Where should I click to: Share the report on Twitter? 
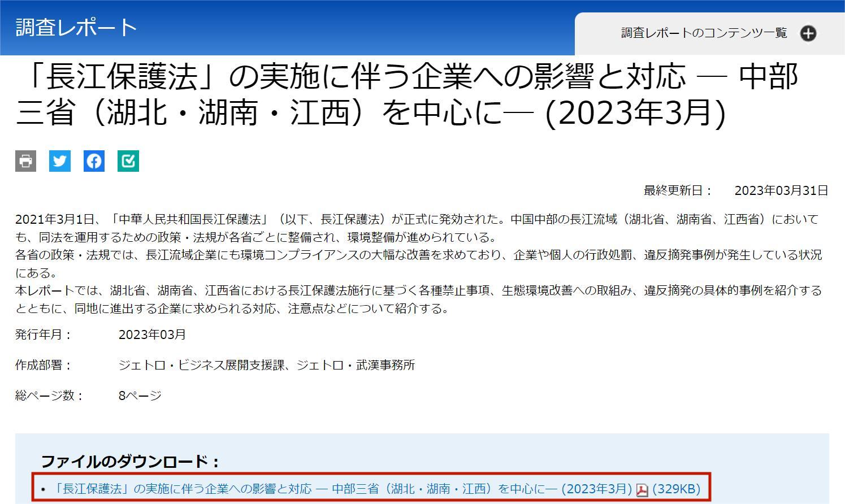pyautogui.click(x=60, y=161)
